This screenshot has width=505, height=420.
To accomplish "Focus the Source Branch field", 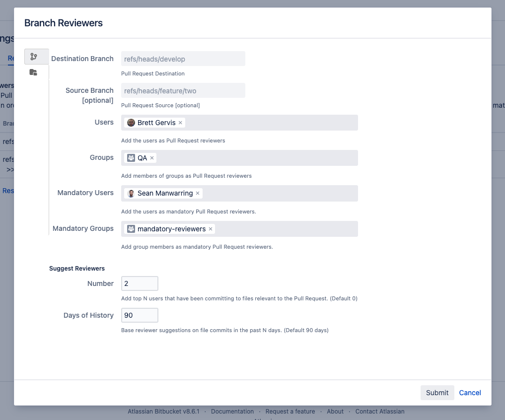I will 183,90.
